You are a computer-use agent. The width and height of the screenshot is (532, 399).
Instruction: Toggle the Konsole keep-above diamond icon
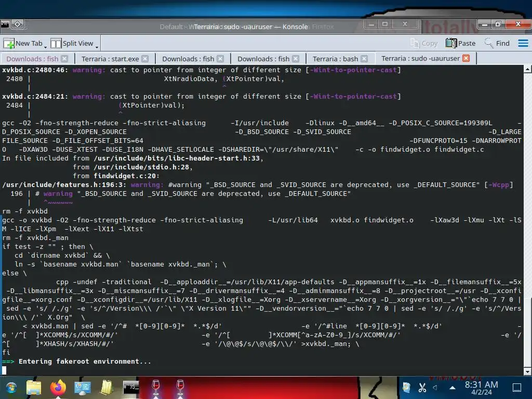(18, 24)
